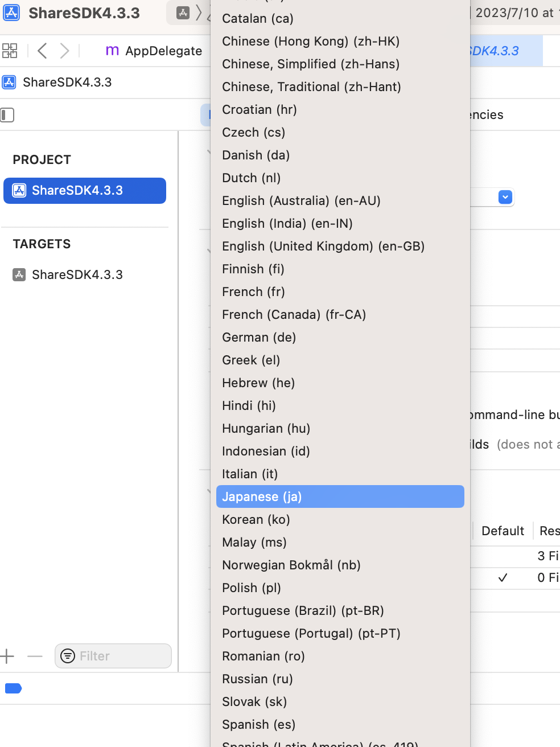560x747 pixels.
Task: Toggle the targets list sidebar icon
Action: [7, 115]
